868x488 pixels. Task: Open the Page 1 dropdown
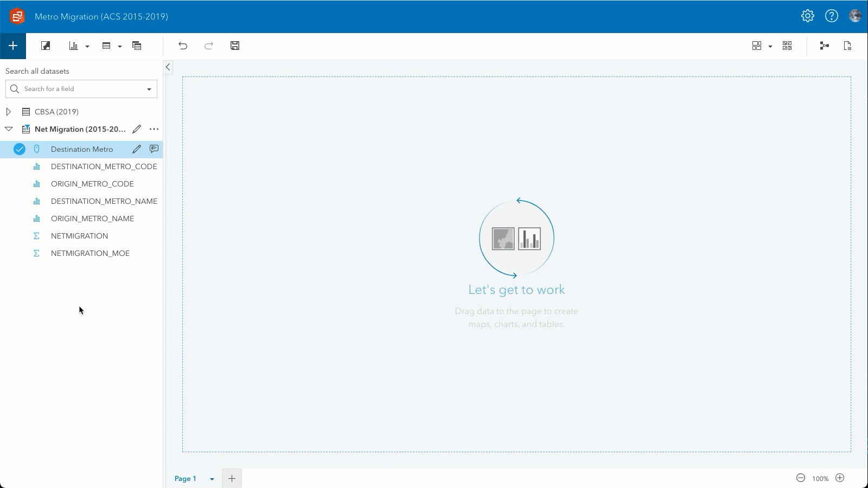(x=212, y=479)
